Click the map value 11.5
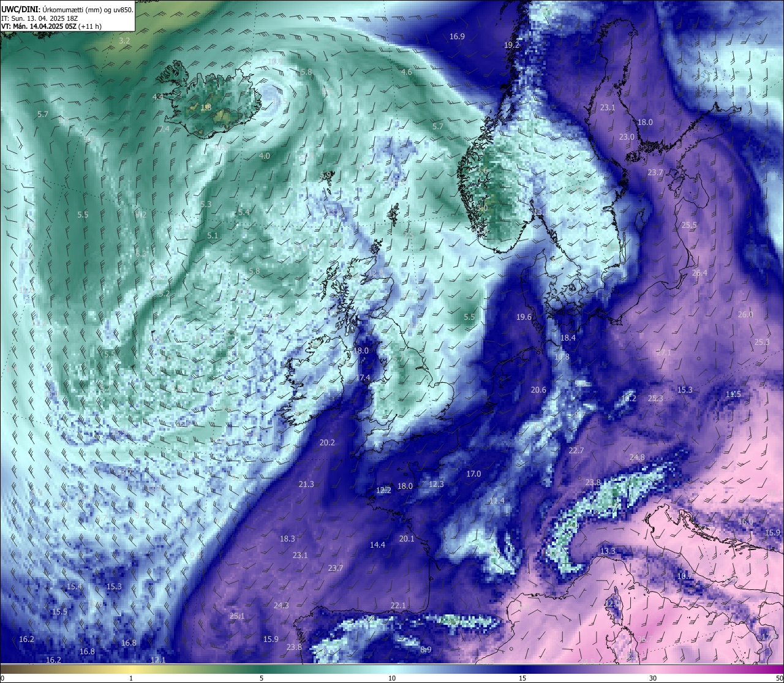784x683 pixels. [x=733, y=394]
